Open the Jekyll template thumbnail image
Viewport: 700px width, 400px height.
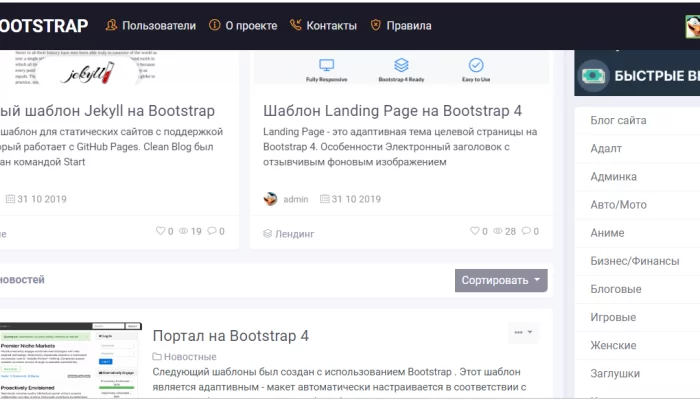[86, 69]
